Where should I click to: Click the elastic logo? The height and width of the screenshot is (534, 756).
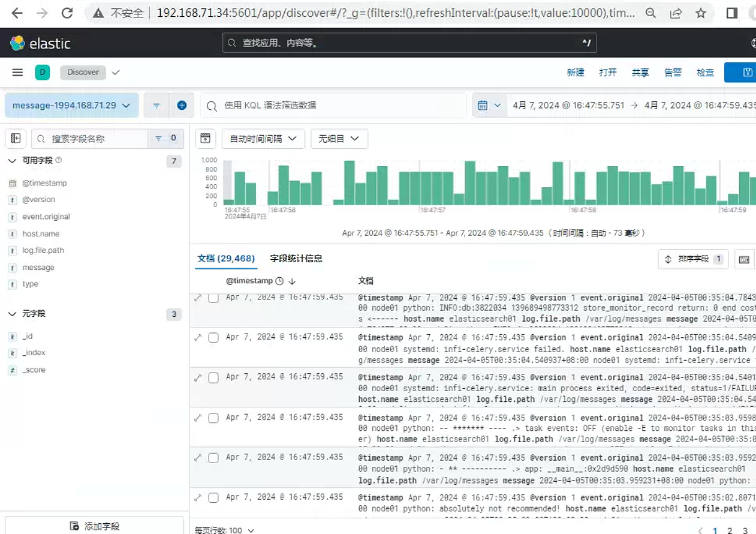click(41, 43)
